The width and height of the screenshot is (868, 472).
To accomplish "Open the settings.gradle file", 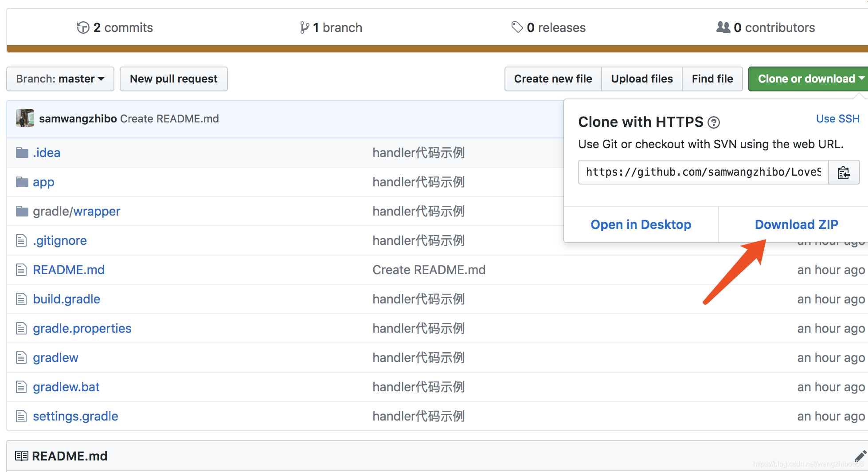I will [75, 417].
